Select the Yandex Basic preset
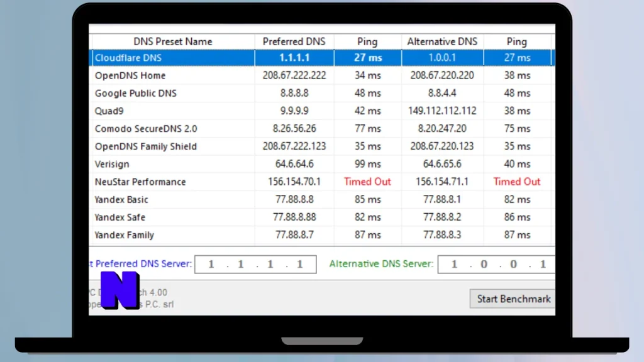 321,199
